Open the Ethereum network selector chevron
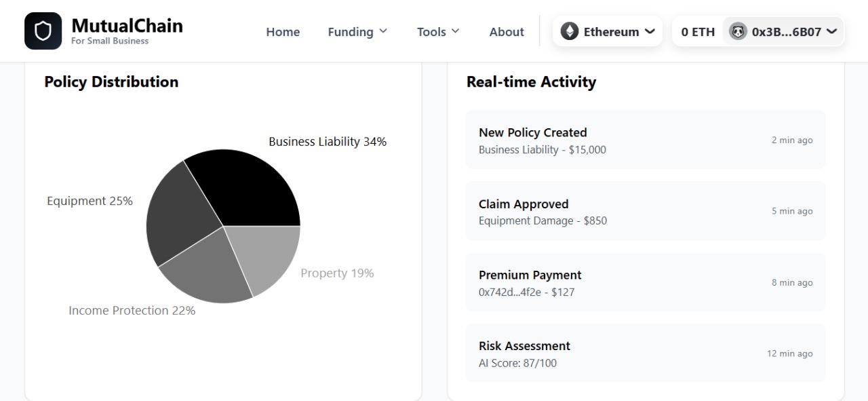The image size is (868, 401). pos(650,31)
